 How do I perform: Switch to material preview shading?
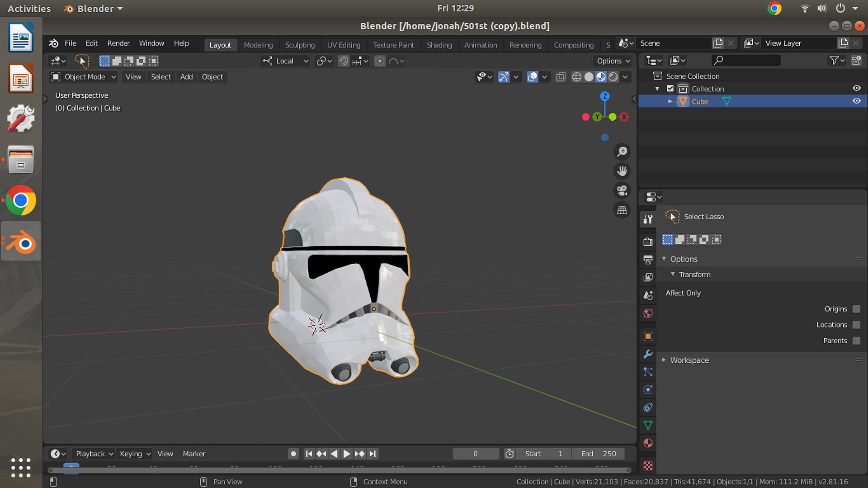pyautogui.click(x=601, y=77)
